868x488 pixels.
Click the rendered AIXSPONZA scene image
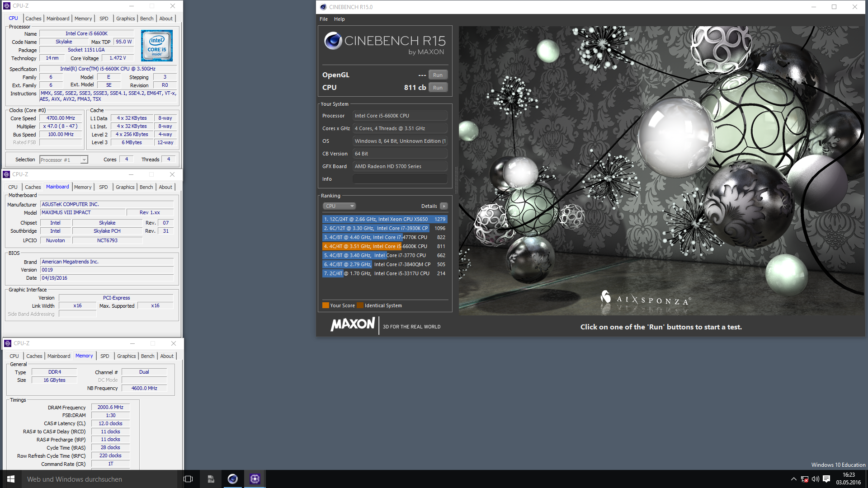(x=661, y=170)
